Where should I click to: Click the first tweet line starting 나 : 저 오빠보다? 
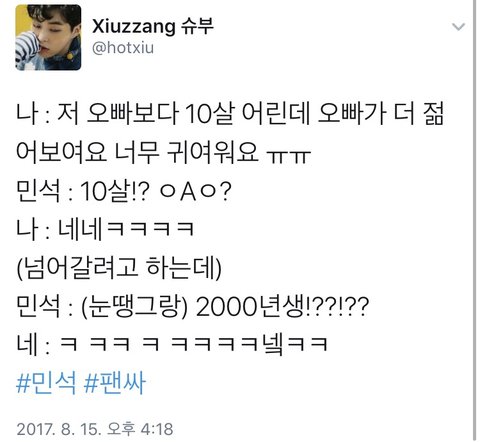pos(230,114)
